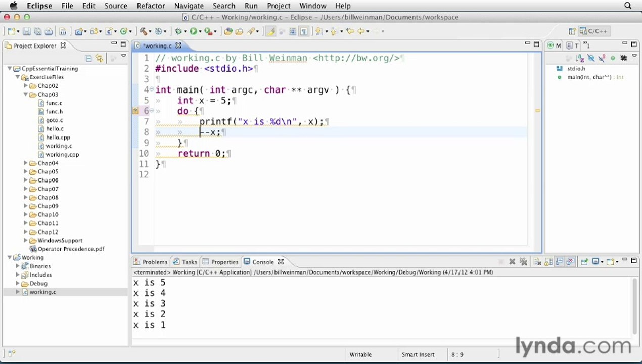Click the Open Element toolbar icon
642x364 pixels.
pos(228,31)
